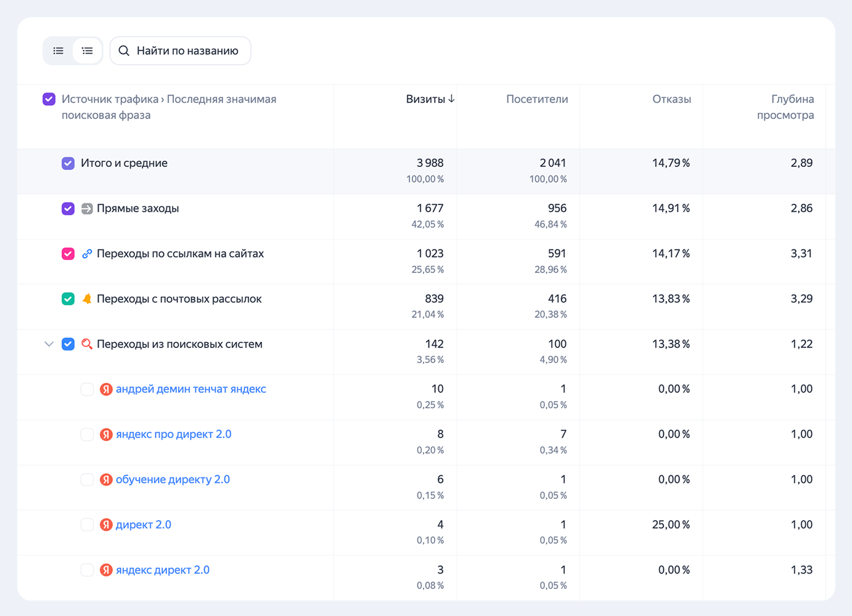Open the директ 2.0 phrase link
852x616 pixels.
coord(144,525)
